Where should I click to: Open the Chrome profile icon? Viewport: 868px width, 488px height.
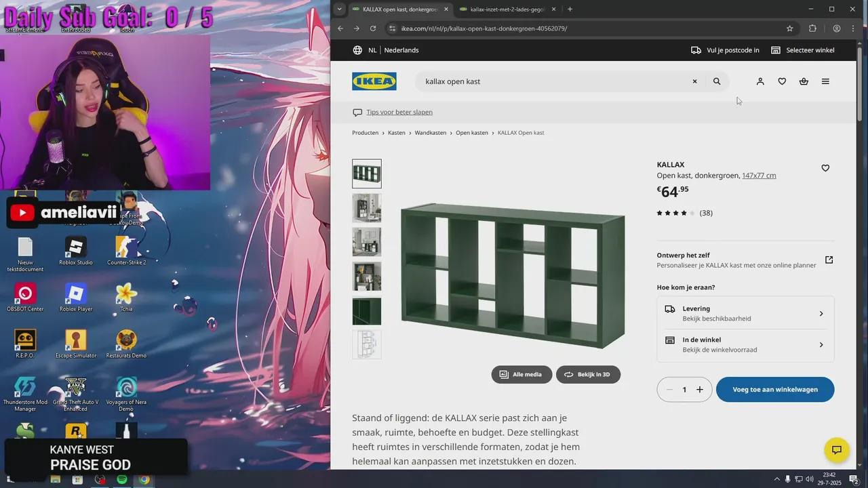point(837,28)
